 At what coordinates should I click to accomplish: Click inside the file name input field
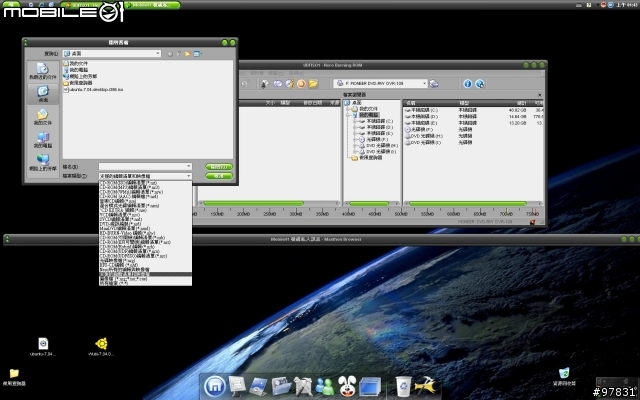tap(142, 167)
